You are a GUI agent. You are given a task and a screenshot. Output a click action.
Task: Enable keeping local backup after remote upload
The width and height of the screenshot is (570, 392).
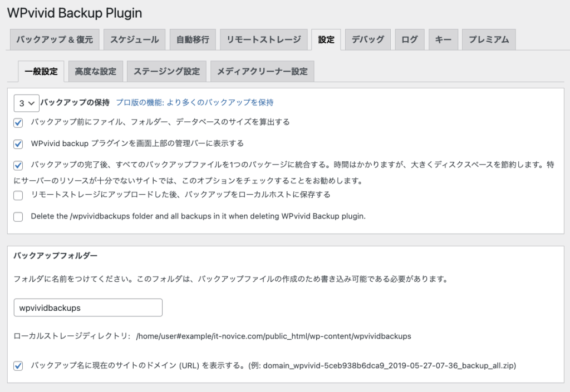click(x=18, y=195)
